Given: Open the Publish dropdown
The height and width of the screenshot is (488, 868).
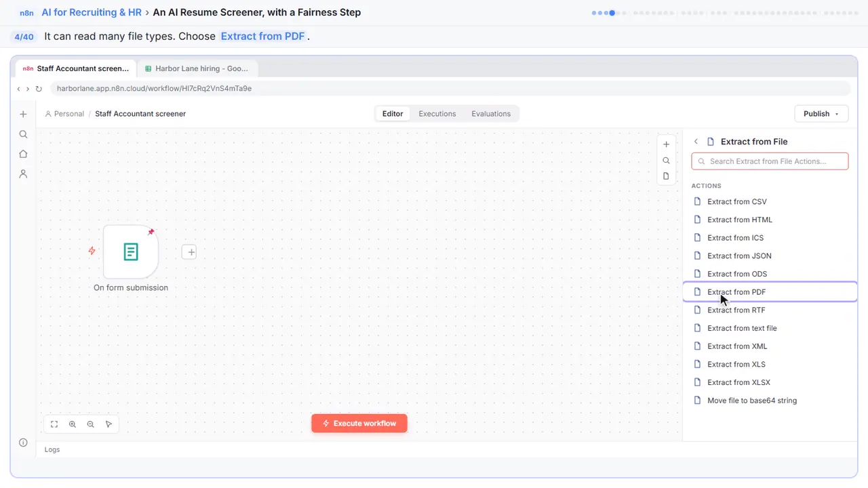Looking at the screenshot, I should click(821, 114).
